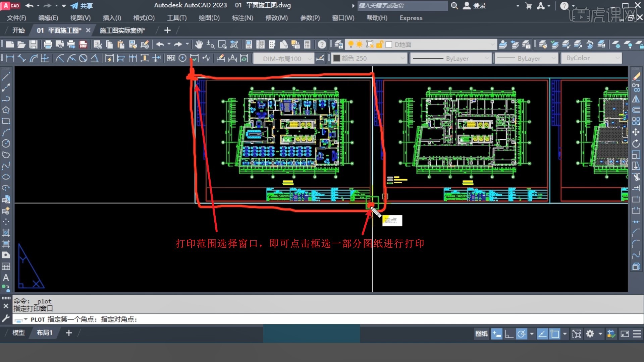Viewport: 644px width, 362px height.
Task: Click the Make Object's Layer Current icon
Action: pos(503,44)
